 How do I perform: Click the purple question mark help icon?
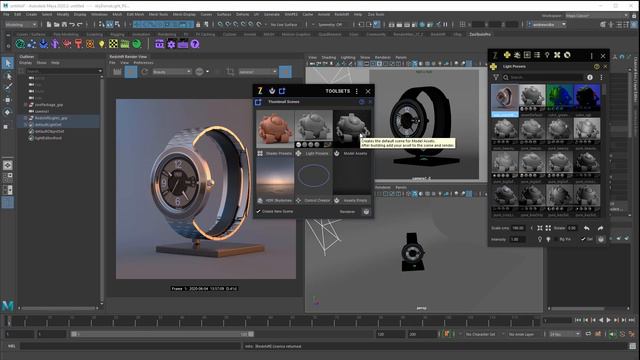[195, 44]
